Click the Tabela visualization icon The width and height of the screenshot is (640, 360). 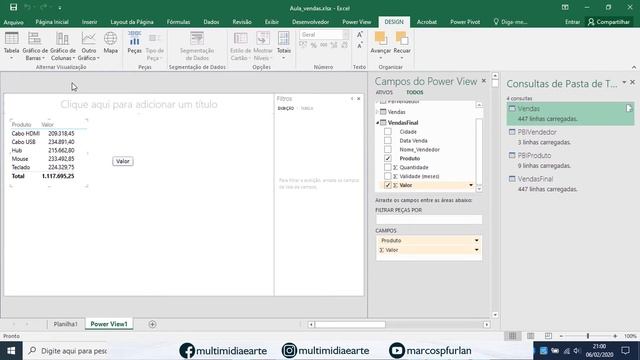(x=11, y=38)
